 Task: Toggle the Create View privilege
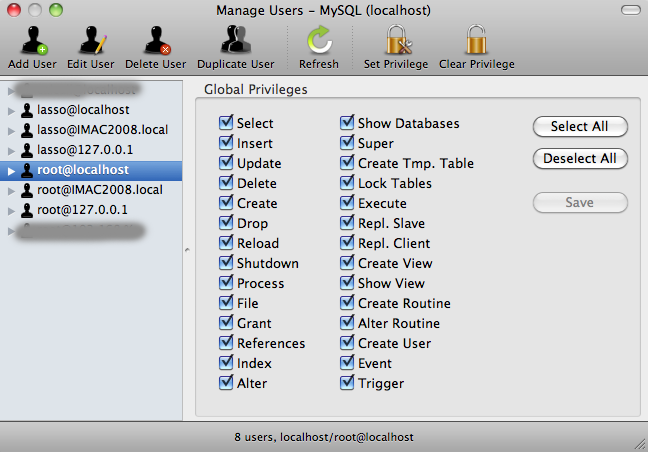pyautogui.click(x=347, y=263)
